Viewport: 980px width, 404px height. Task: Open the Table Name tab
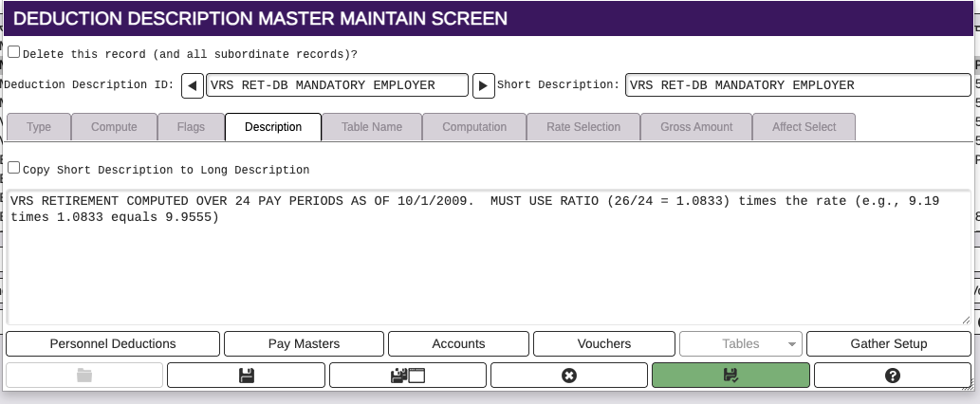(372, 127)
